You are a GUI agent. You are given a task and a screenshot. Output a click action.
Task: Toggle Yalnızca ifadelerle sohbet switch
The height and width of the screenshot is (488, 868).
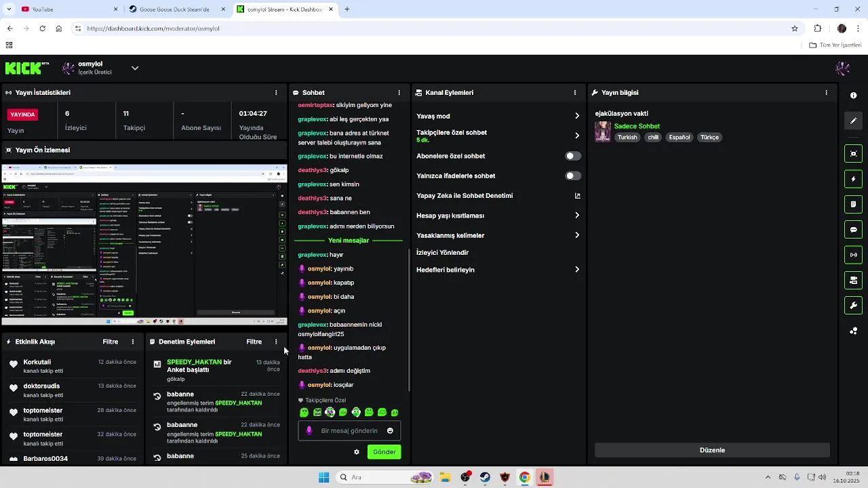[x=573, y=176]
